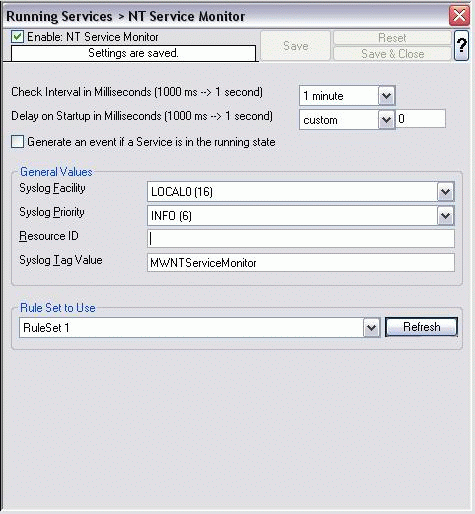The height and width of the screenshot is (514, 475).
Task: Expand the Syslog Facility LOCAL0 dropdown
Action: point(446,192)
